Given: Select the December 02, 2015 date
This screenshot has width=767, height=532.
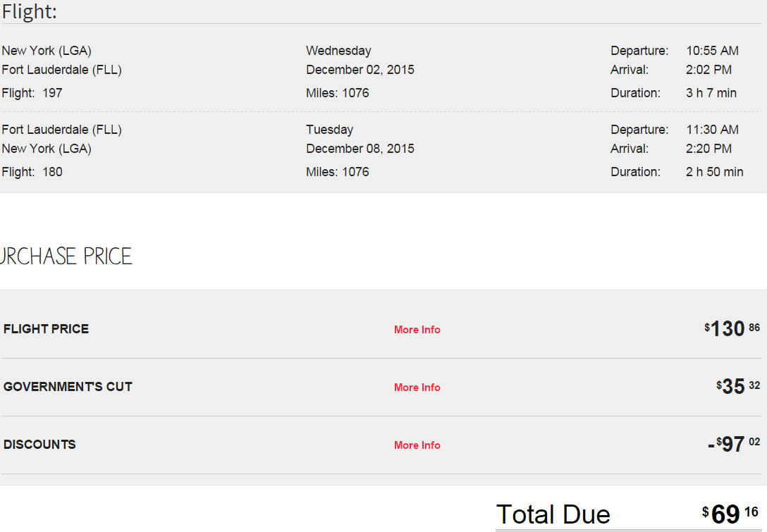Looking at the screenshot, I should [x=360, y=70].
